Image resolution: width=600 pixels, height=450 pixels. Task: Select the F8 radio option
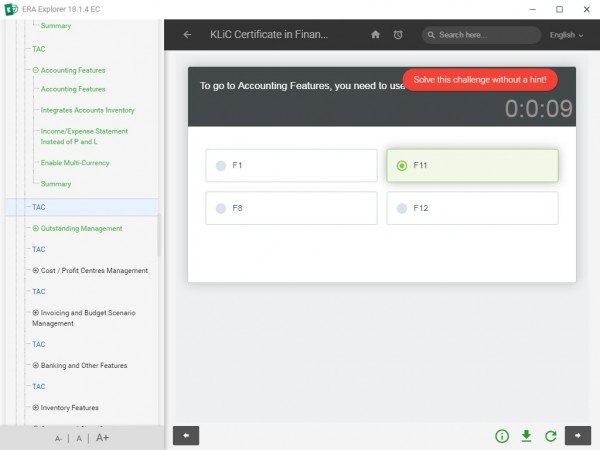221,209
